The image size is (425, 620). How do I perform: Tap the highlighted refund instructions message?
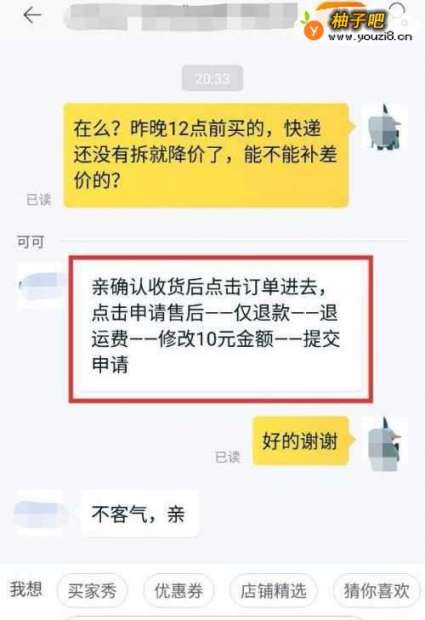click(x=221, y=329)
